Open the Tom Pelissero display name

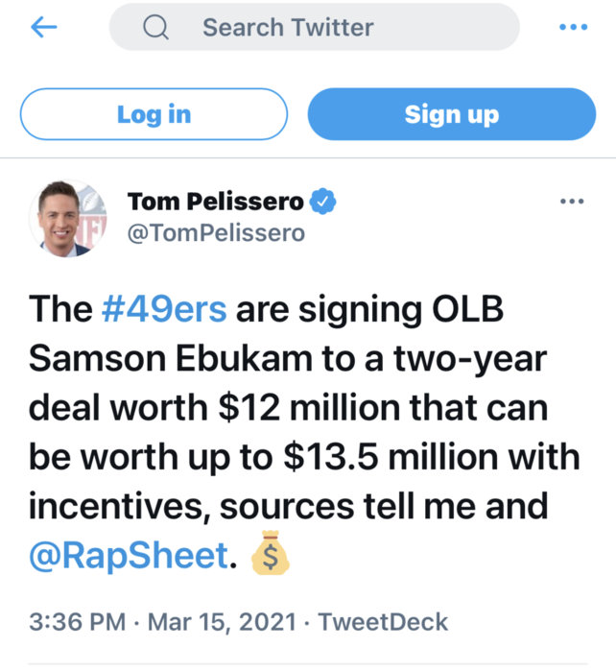(216, 201)
